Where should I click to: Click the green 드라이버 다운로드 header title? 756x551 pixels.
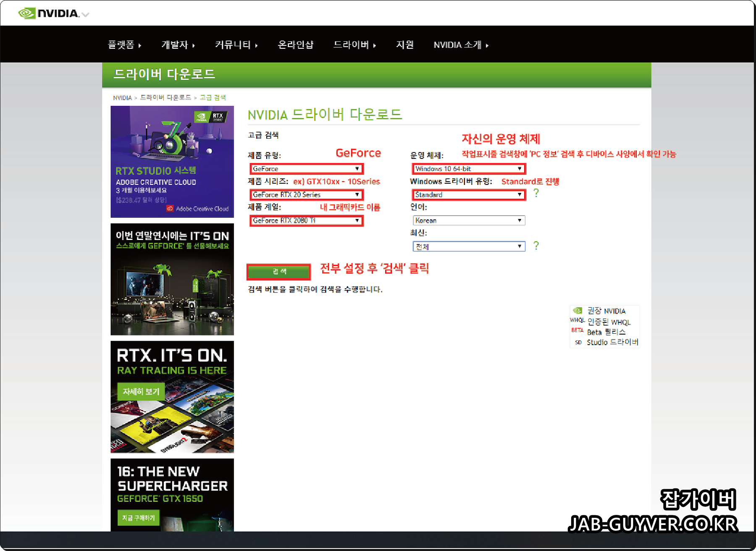[164, 74]
